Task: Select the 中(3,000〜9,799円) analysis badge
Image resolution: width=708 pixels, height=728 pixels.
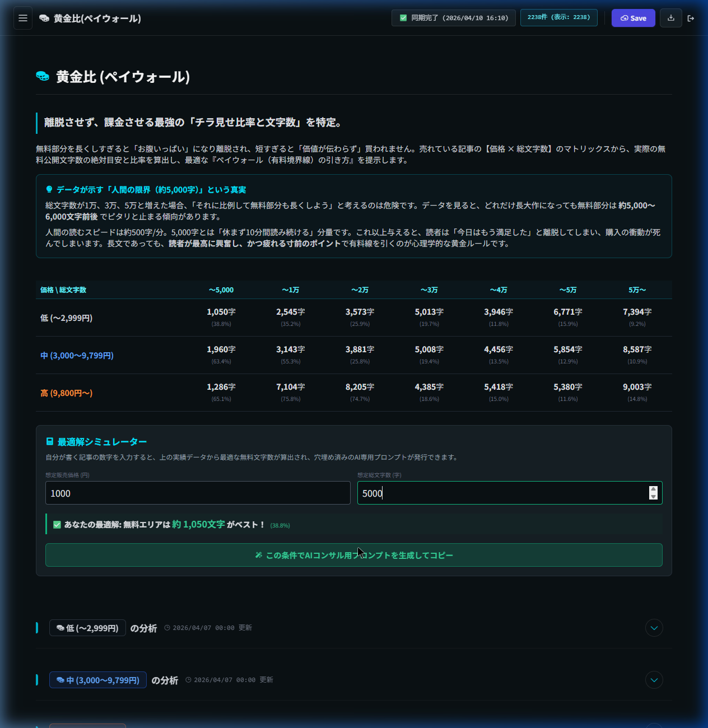Action: coord(97,680)
